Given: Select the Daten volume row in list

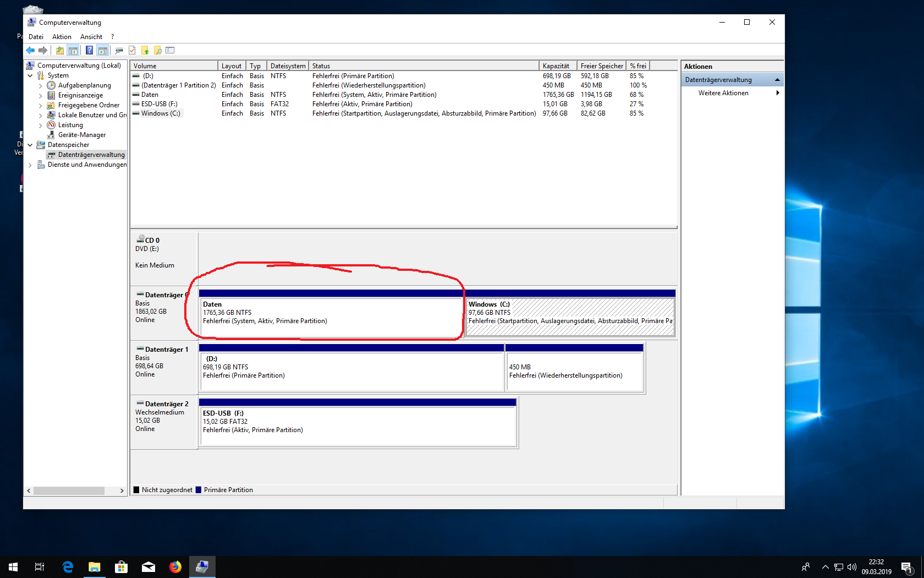Looking at the screenshot, I should [x=391, y=95].
